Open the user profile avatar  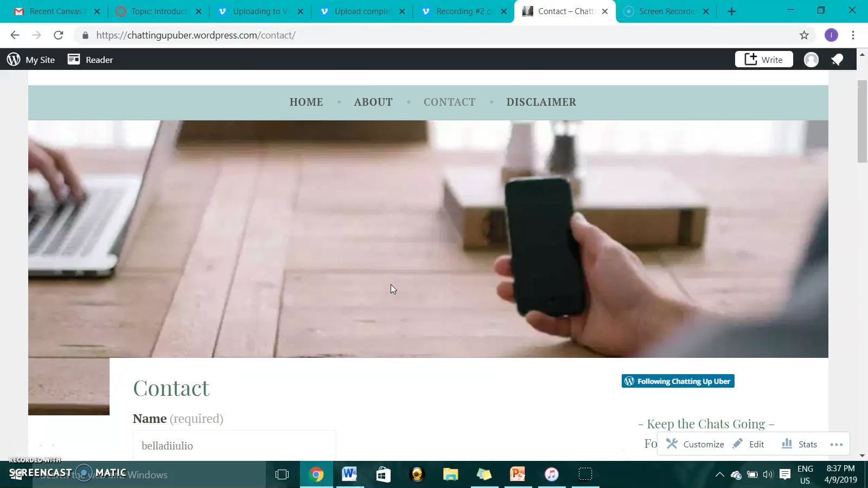tap(811, 60)
